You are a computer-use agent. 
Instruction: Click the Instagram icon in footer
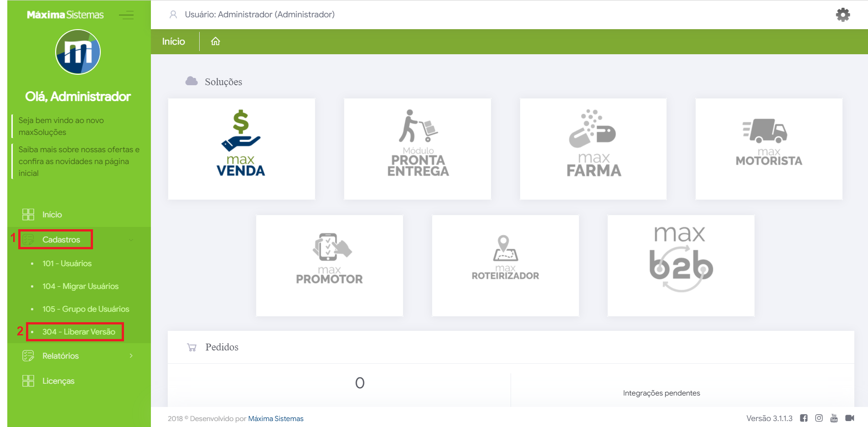point(819,418)
